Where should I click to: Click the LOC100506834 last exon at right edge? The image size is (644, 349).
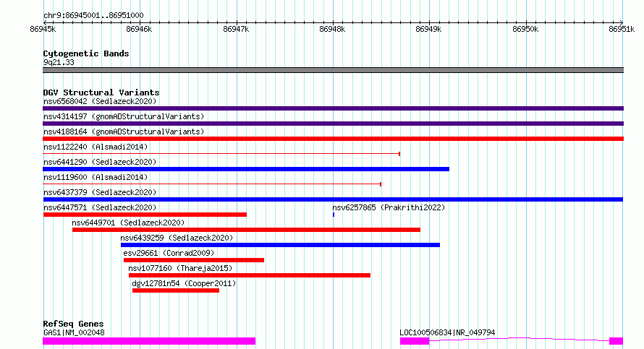click(x=616, y=341)
